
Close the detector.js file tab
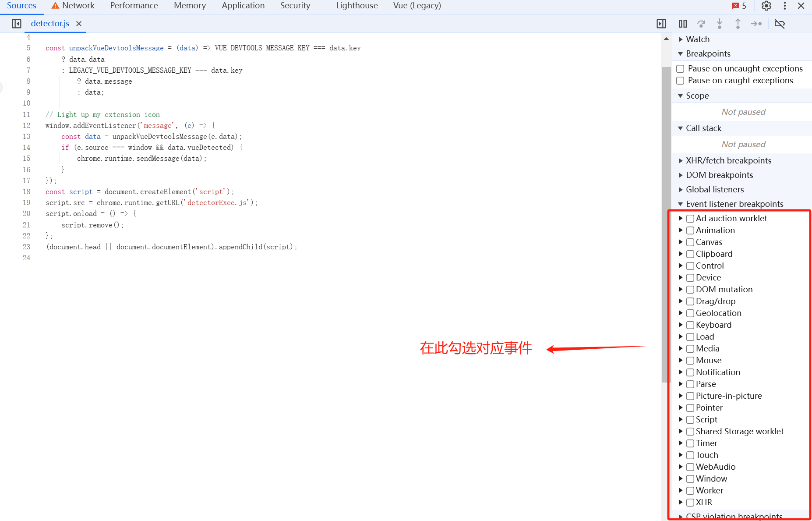tap(79, 24)
